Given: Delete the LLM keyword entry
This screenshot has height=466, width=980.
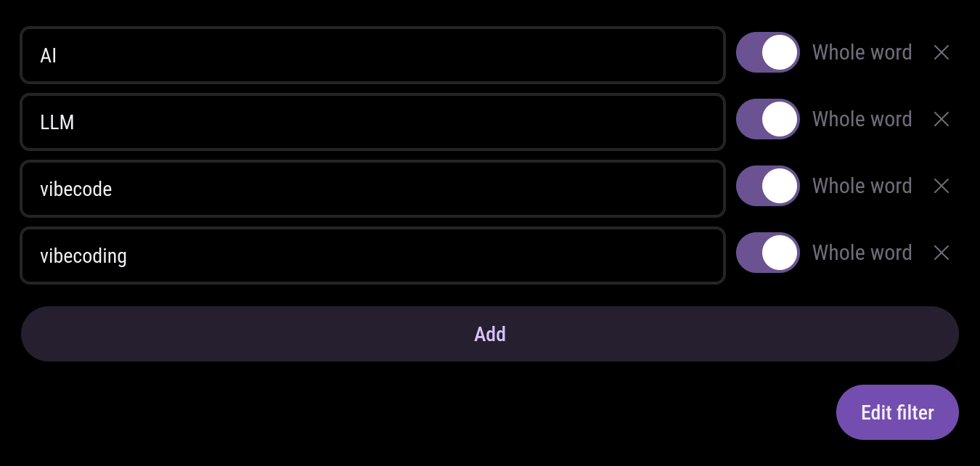Looking at the screenshot, I should pyautogui.click(x=941, y=119).
